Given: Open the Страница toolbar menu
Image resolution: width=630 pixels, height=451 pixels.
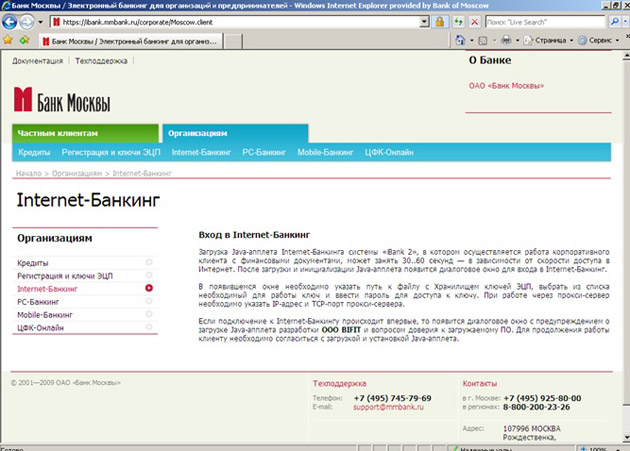Looking at the screenshot, I should click(x=548, y=41).
